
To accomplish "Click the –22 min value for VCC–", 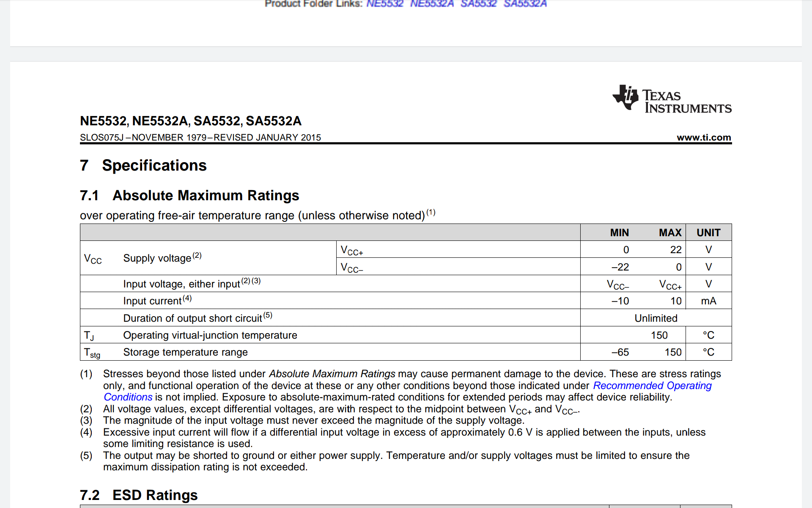I will (620, 267).
